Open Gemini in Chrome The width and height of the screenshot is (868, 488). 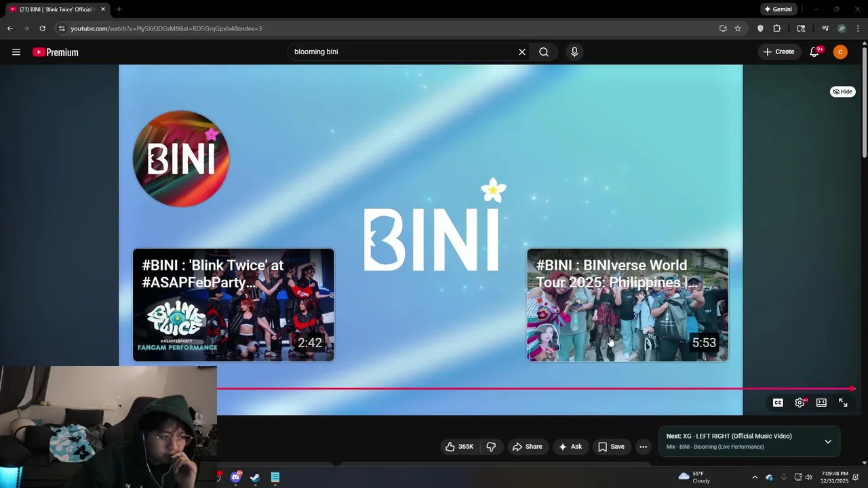(778, 9)
